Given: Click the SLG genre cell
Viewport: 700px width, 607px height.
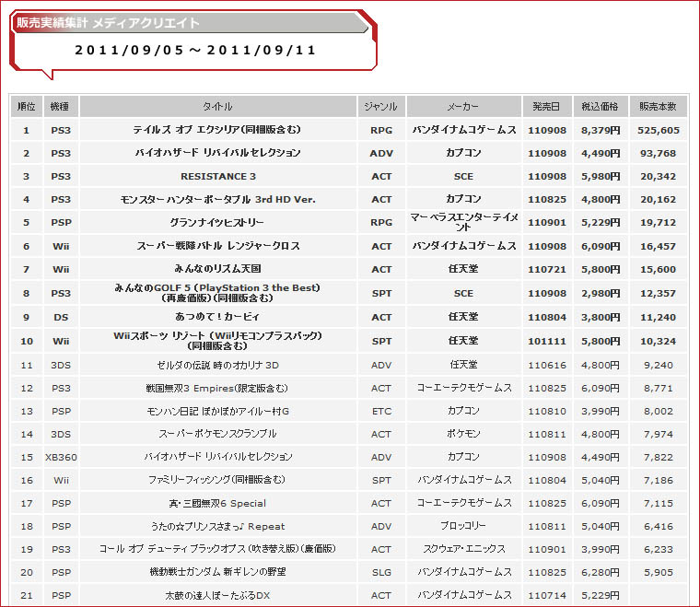Looking at the screenshot, I should (x=381, y=573).
